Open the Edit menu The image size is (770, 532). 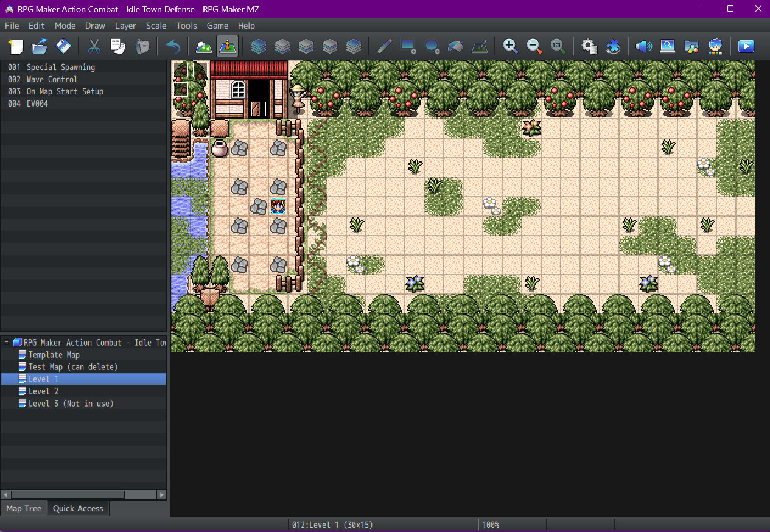click(x=37, y=26)
